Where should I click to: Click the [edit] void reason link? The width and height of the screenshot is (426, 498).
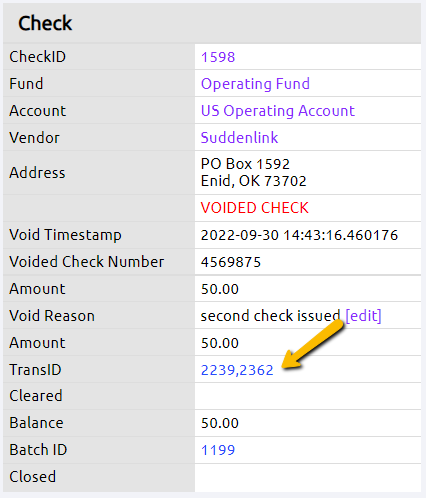coord(363,316)
